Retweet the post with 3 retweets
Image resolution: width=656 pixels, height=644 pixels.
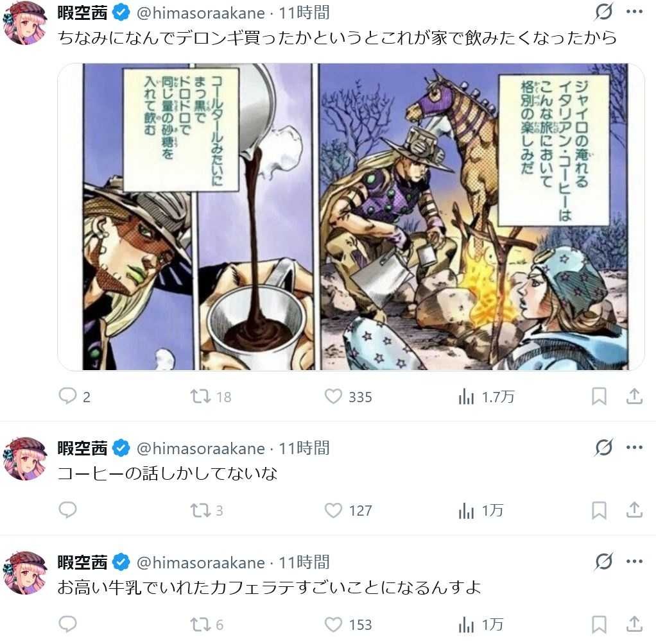(x=200, y=510)
